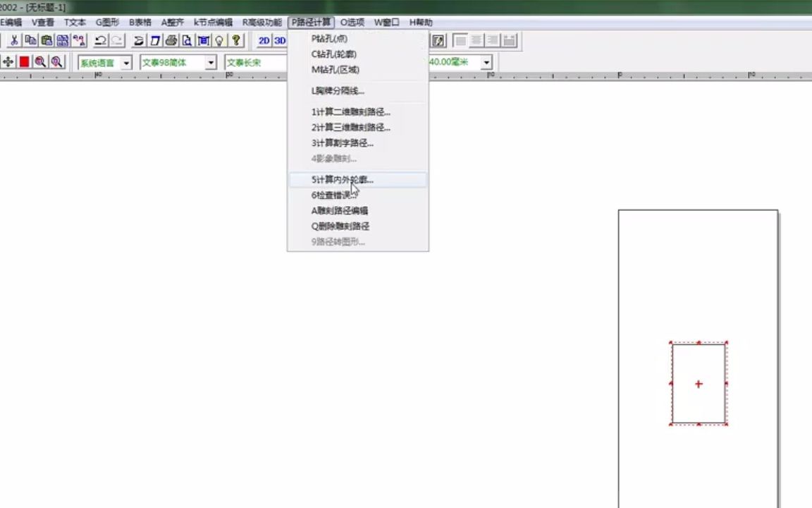Select the move/pan arrows tool icon

[x=7, y=61]
